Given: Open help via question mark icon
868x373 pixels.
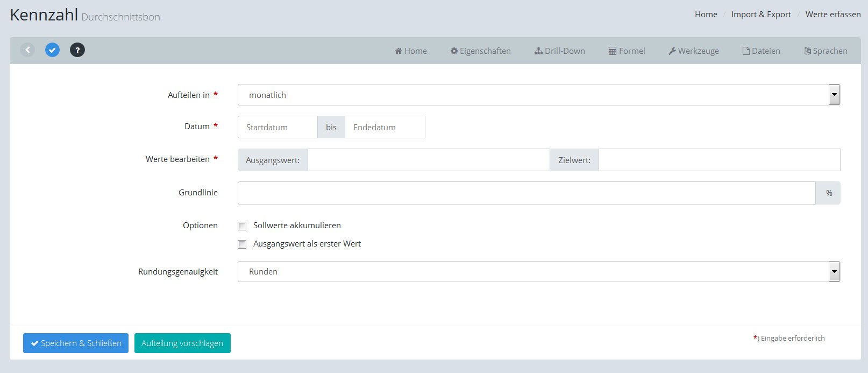Looking at the screenshot, I should click(x=77, y=50).
